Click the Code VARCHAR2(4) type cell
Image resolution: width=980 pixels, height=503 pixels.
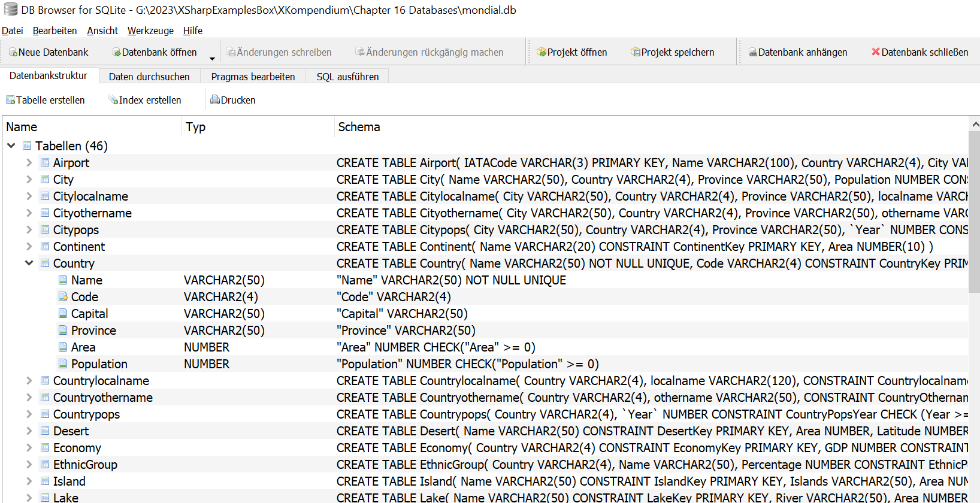(221, 297)
